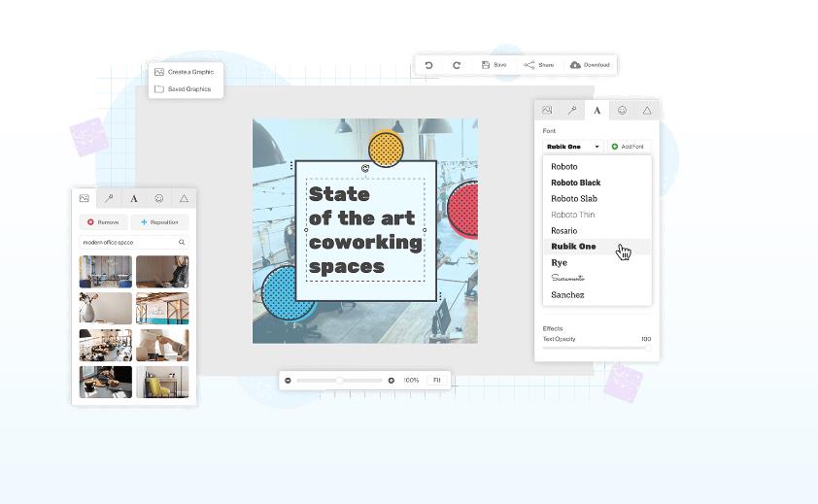Expand the Rubik One font dropdown
818x504 pixels.
pos(573,147)
